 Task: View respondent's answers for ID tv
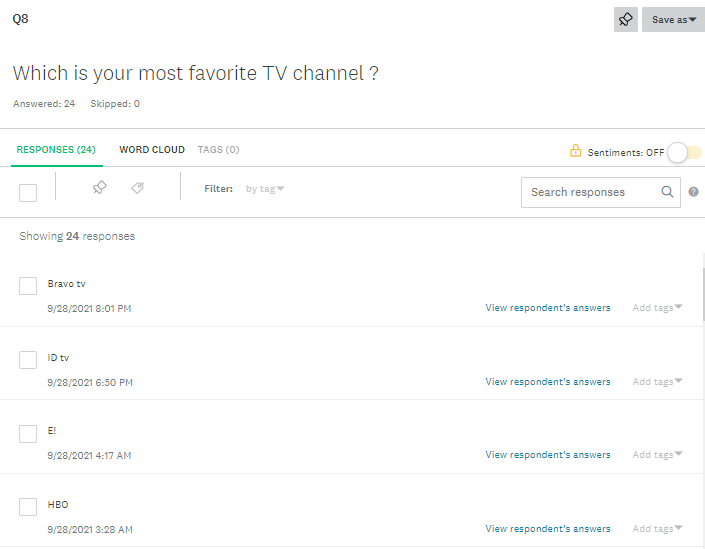pos(547,382)
